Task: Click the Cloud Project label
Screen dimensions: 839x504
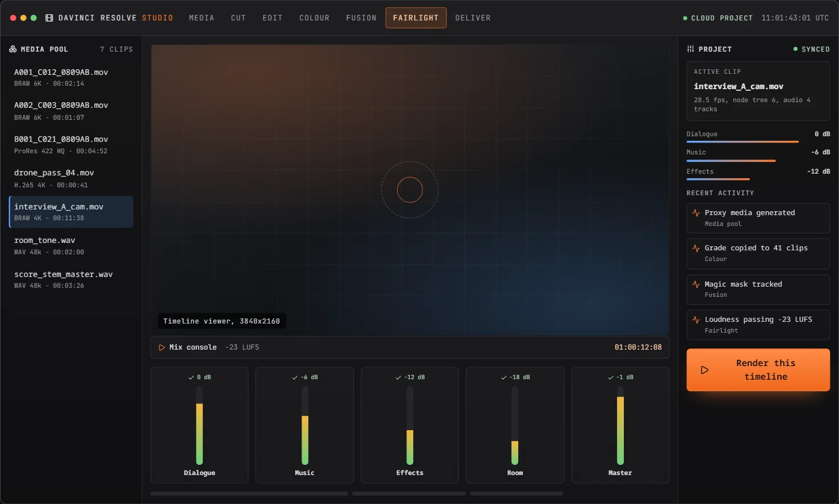Action: 722,18
